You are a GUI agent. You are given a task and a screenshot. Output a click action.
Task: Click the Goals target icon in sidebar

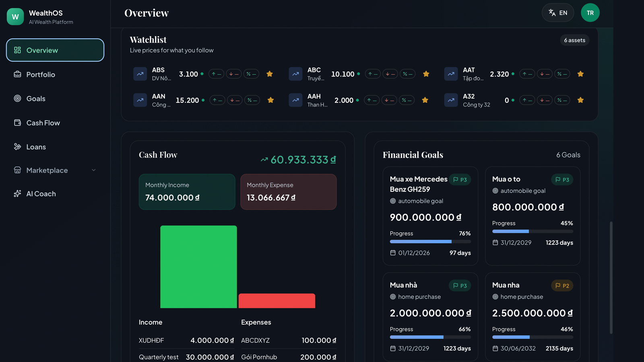[x=17, y=99]
